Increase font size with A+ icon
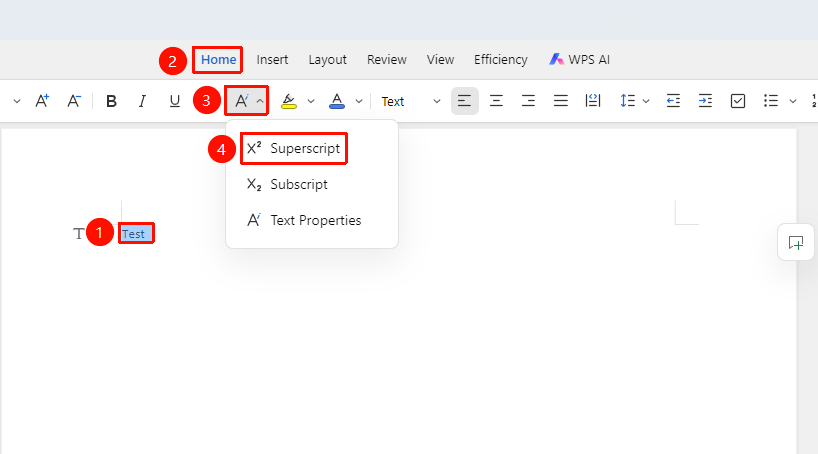 42,101
